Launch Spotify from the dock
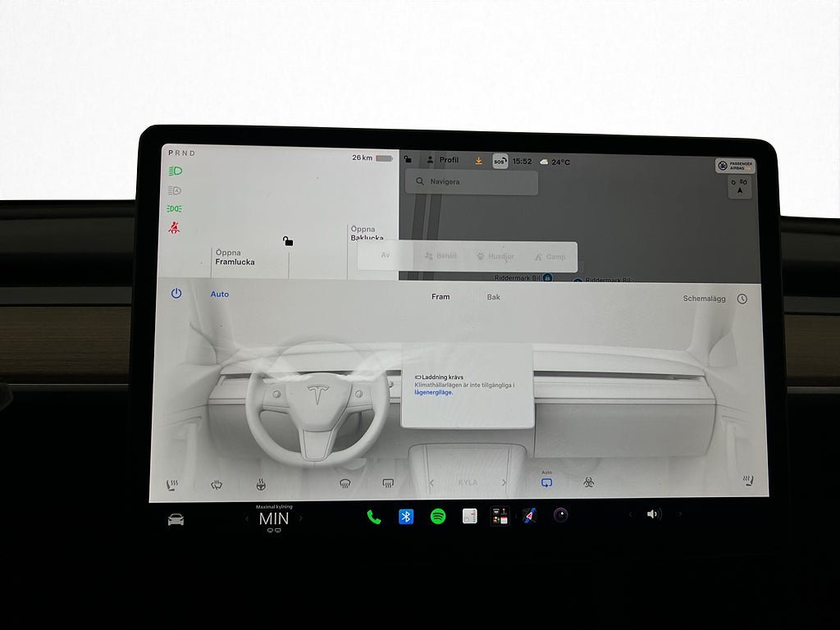Image resolution: width=840 pixels, height=630 pixels. point(438,517)
